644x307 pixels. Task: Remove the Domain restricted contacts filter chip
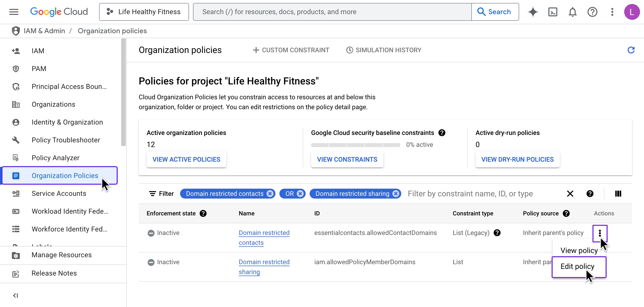pyautogui.click(x=270, y=194)
